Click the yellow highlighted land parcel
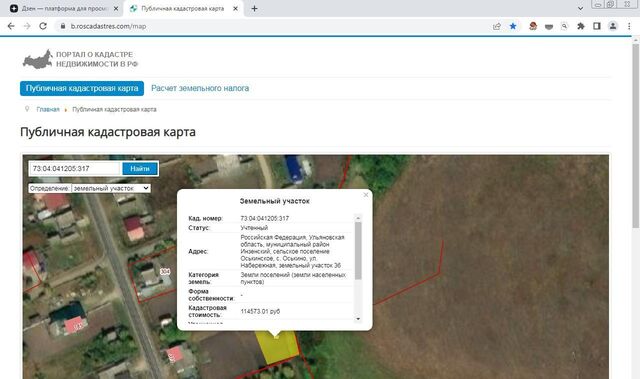Viewport: 640px width, 379px height. 277,347
